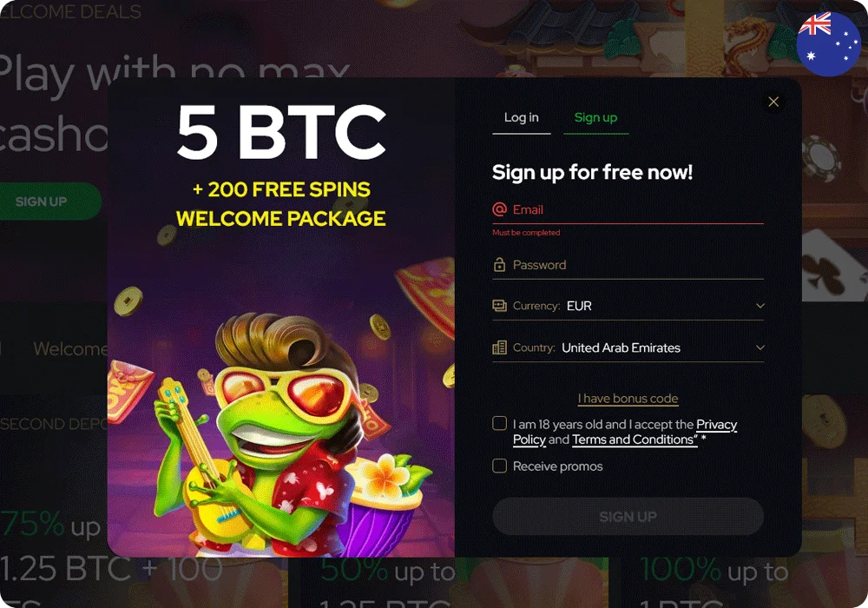Click the I have bonus code link

pos(628,399)
